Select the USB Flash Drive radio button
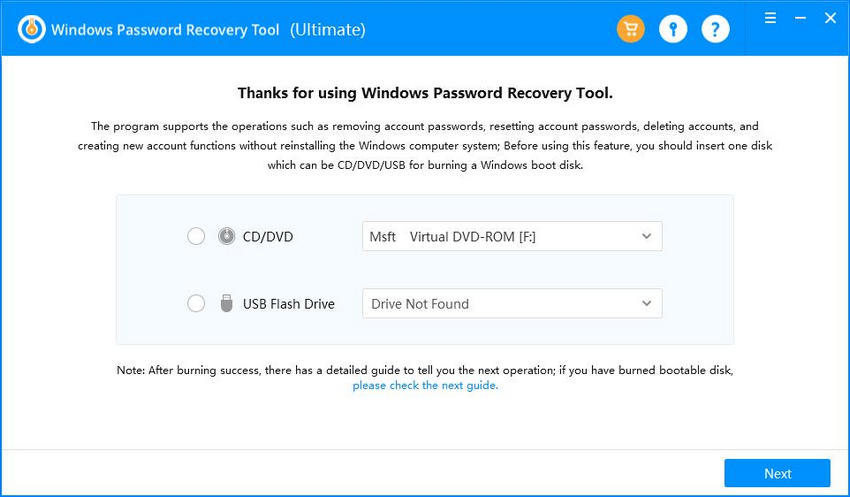 196,304
